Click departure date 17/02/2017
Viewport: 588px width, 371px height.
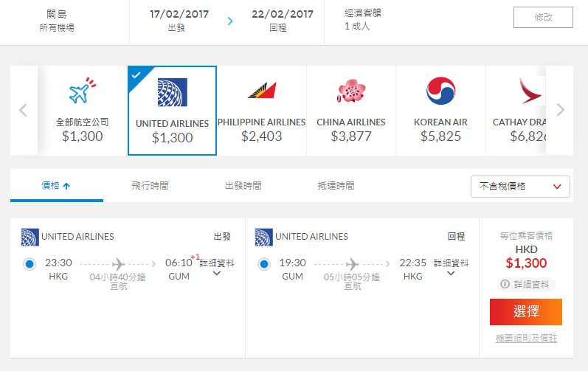tap(179, 14)
